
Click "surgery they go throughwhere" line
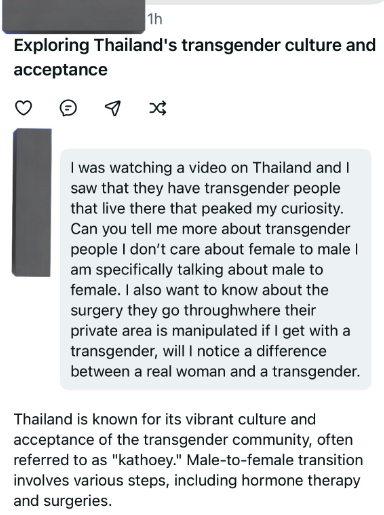coord(193,310)
